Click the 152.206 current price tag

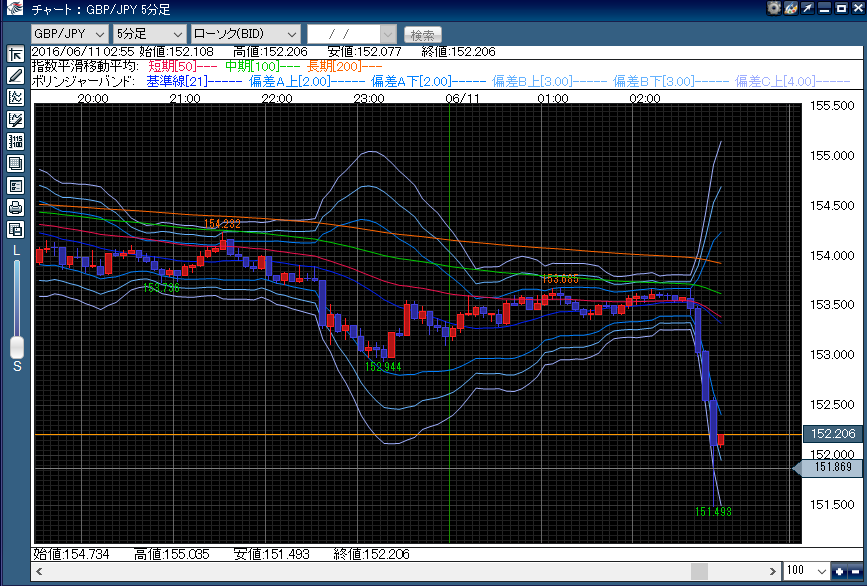pyautogui.click(x=833, y=434)
